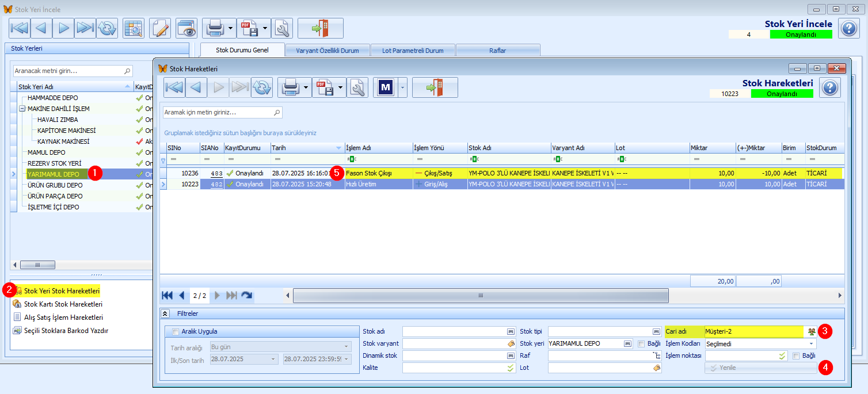This screenshot has height=394, width=868.
Task: Open print options dropdown arrow in Stok Hareketleri
Action: click(x=307, y=87)
